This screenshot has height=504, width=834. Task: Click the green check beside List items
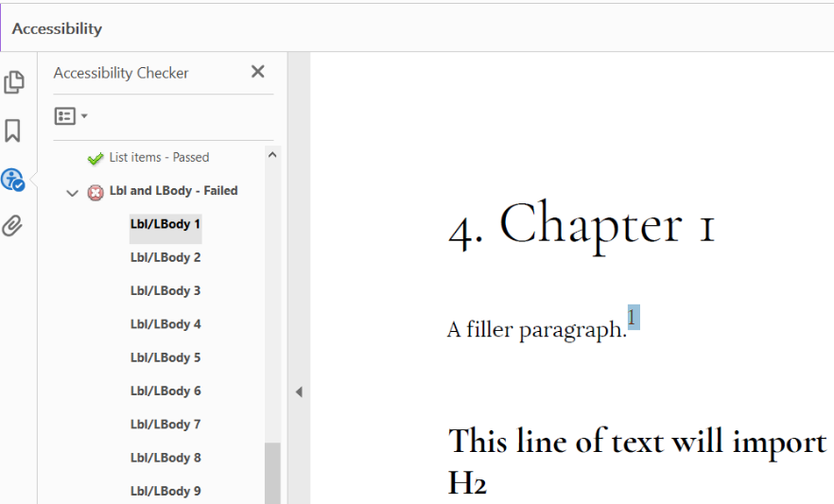[95, 158]
